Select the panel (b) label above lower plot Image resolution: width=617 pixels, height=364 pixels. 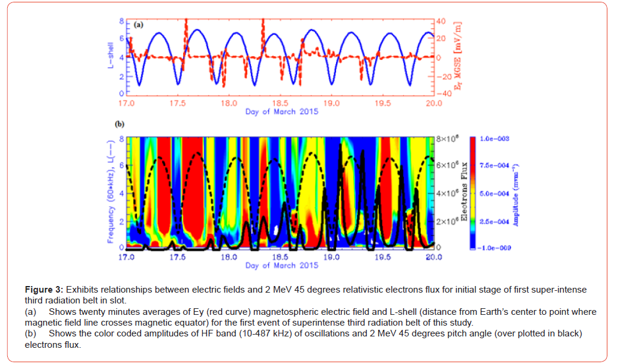[119, 124]
